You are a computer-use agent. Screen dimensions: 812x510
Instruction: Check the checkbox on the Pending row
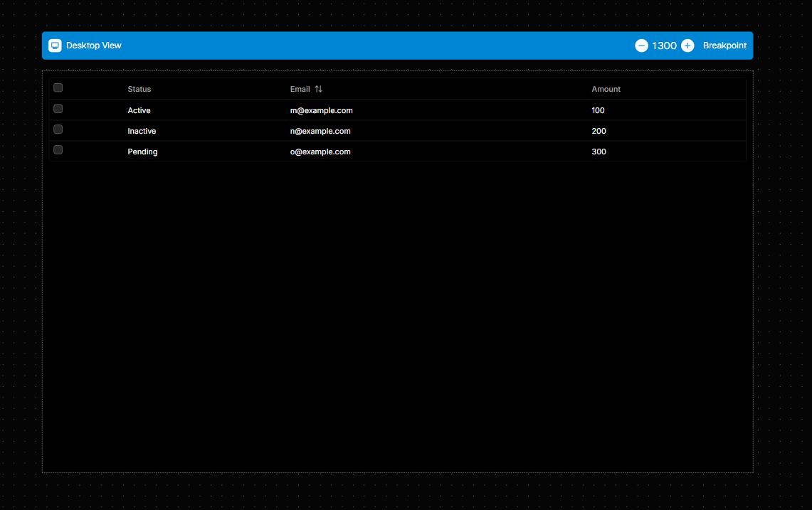click(x=58, y=149)
